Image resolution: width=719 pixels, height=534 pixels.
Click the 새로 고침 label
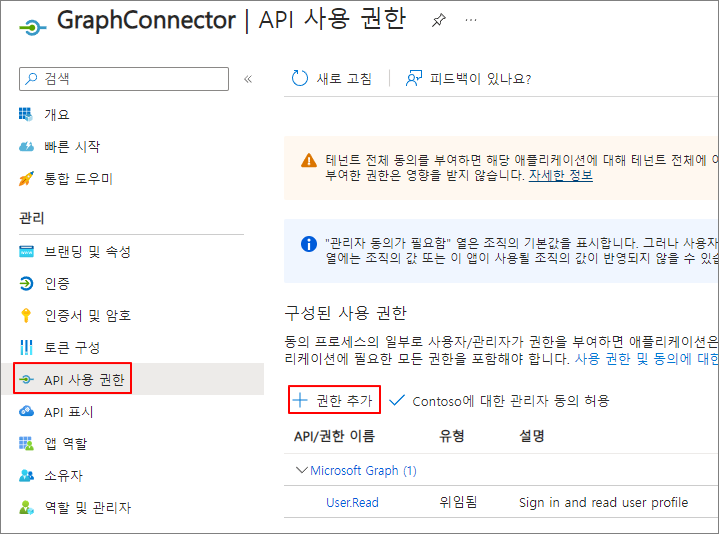click(344, 79)
